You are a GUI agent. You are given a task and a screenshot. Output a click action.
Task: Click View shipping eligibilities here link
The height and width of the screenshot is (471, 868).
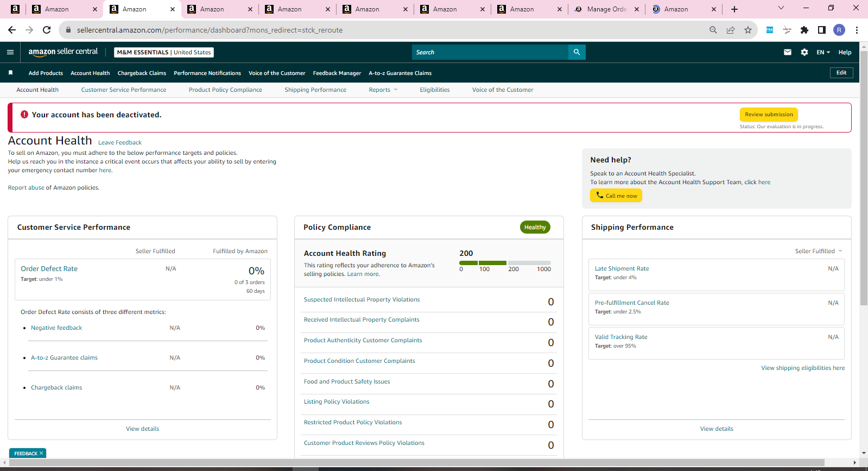(x=803, y=368)
